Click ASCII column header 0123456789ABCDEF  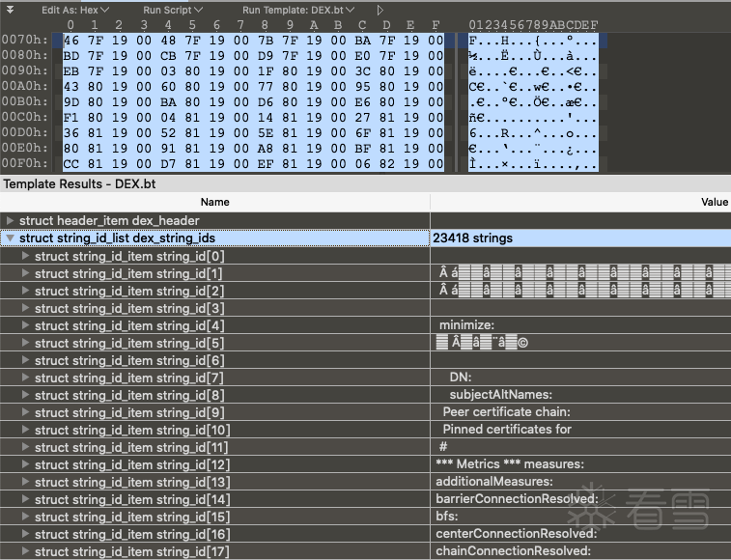[x=533, y=25]
